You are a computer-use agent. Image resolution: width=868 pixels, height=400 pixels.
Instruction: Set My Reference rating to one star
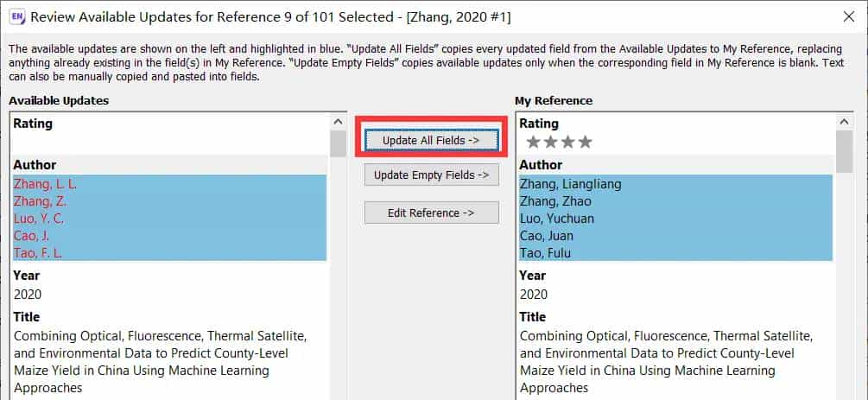[534, 142]
